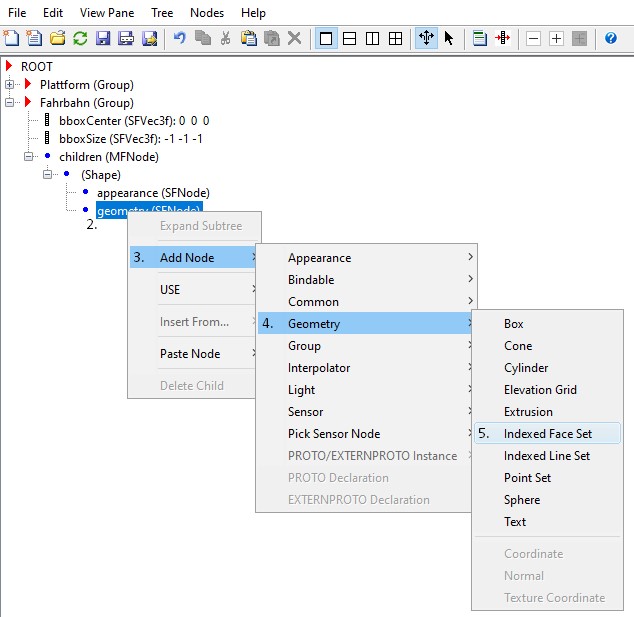Select the appearance (SFNode) tree item
The height and width of the screenshot is (617, 634).
tap(152, 193)
